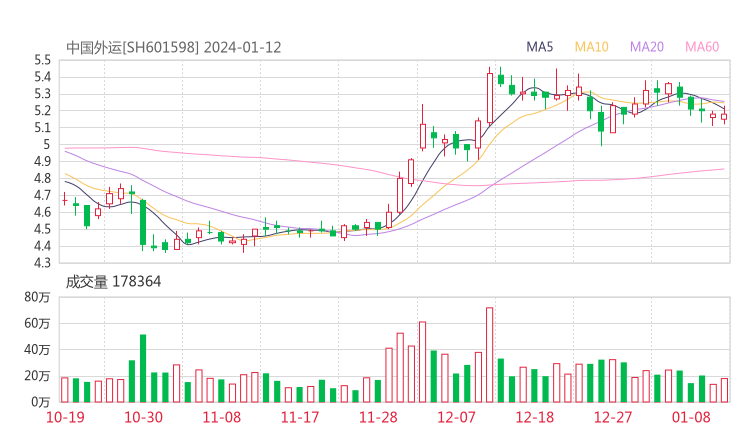Click the 01-08 date label
This screenshot has height=440, width=740.
coord(691,417)
